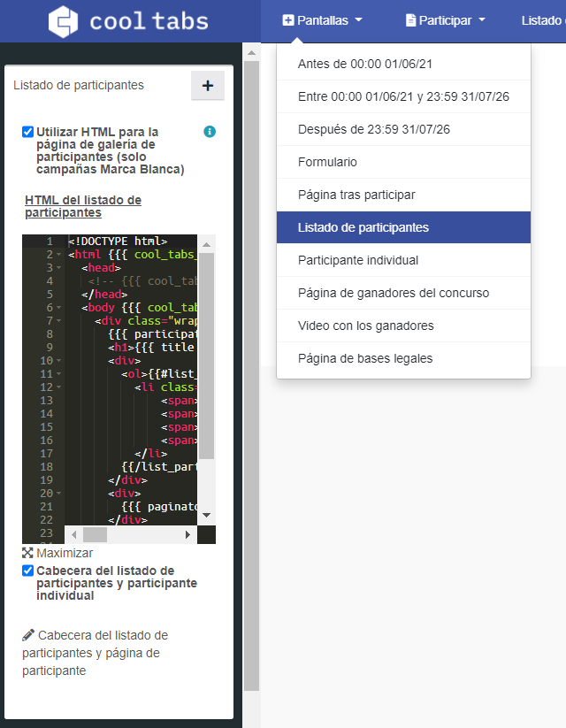This screenshot has width=566, height=728.
Task: Click the code editor's vertical scrollbar thumb
Action: pyautogui.click(x=206, y=354)
